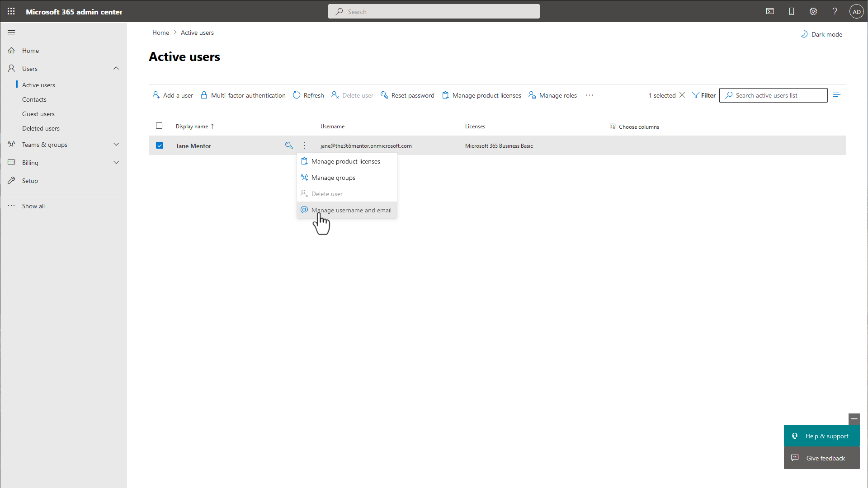The height and width of the screenshot is (488, 868).
Task: Toggle the select all users checkbox
Action: click(x=159, y=126)
